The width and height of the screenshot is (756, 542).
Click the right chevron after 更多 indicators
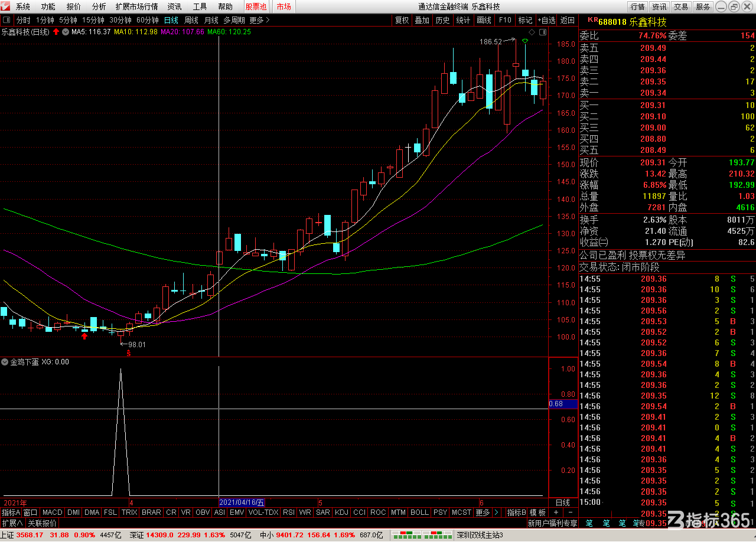pyautogui.click(x=497, y=512)
